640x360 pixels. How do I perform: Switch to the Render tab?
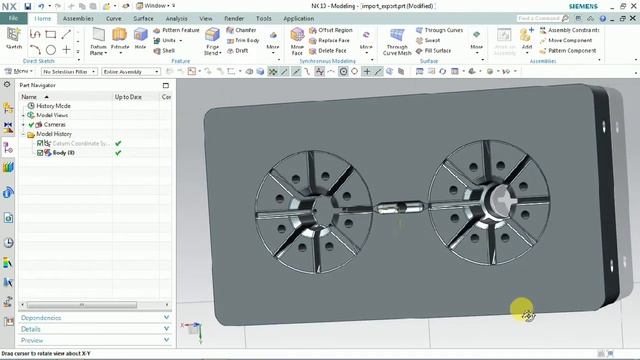pos(234,19)
